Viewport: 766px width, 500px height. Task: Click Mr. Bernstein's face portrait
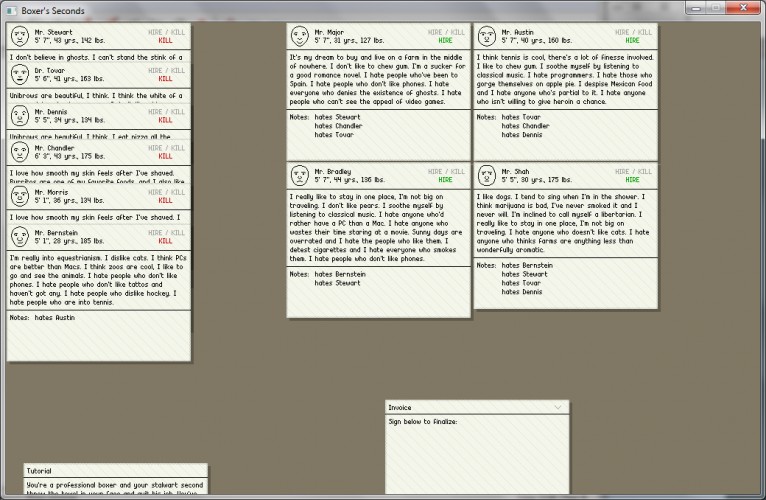pos(20,237)
